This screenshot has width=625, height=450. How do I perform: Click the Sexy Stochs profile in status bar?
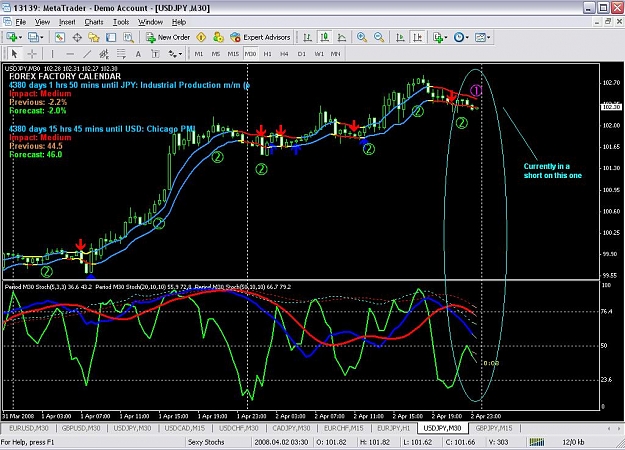(x=206, y=442)
